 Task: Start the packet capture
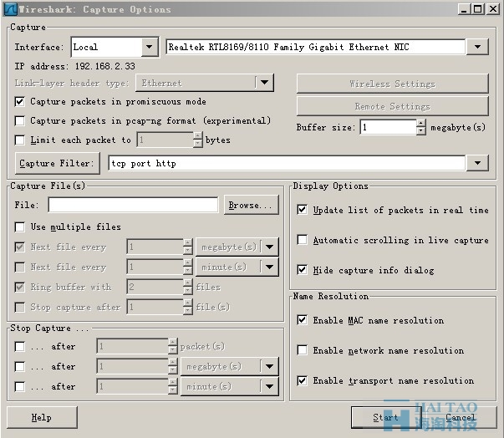(x=385, y=417)
